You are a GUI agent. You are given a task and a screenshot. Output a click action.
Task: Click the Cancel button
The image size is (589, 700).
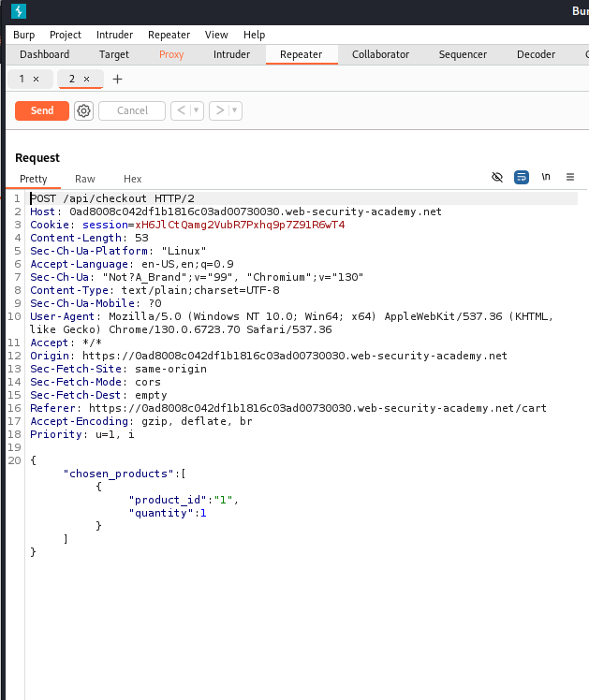(132, 110)
